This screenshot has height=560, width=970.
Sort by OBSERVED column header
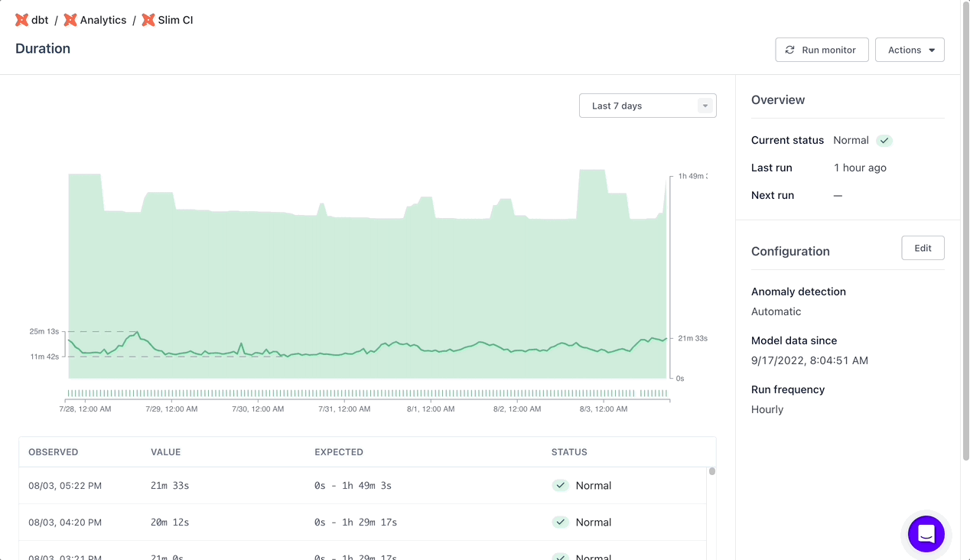point(54,452)
